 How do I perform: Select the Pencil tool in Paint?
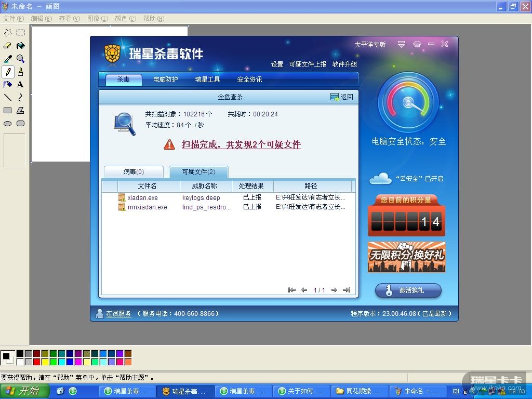(7, 72)
